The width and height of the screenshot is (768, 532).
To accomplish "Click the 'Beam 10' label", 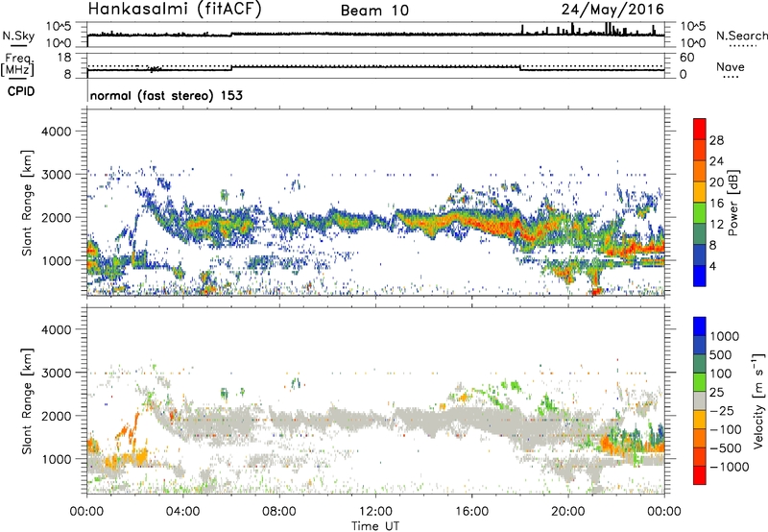I will tap(374, 11).
